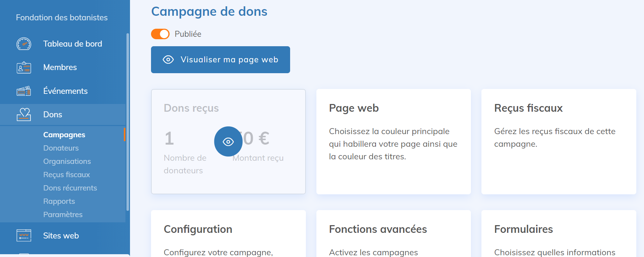Click the Fondation des botanistes organization name
The image size is (644, 257).
click(x=62, y=18)
